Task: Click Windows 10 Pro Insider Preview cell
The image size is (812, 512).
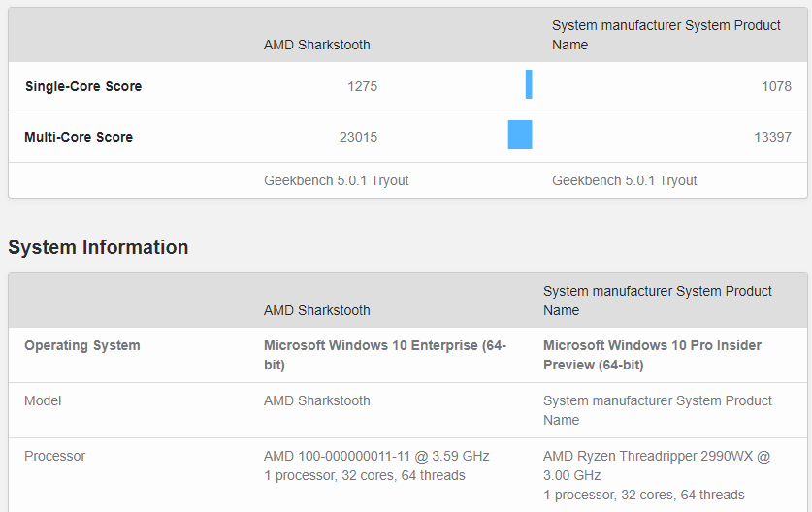Action: click(652, 355)
